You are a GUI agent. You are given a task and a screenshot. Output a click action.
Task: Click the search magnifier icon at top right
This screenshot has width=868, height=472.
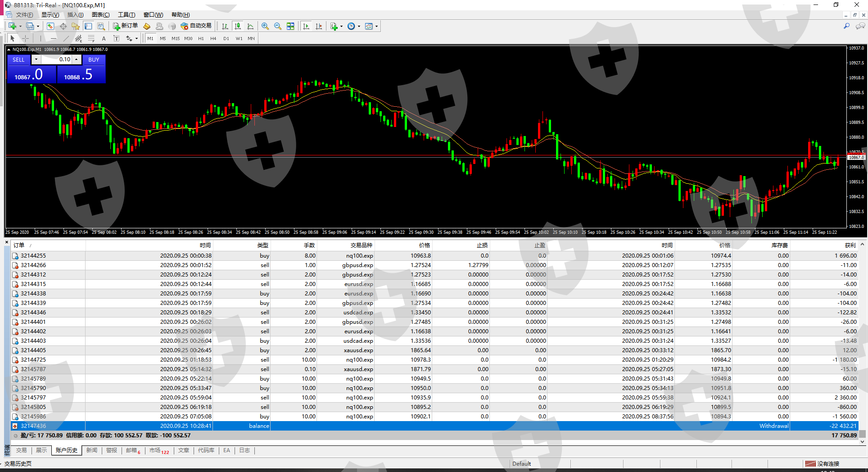(x=846, y=26)
